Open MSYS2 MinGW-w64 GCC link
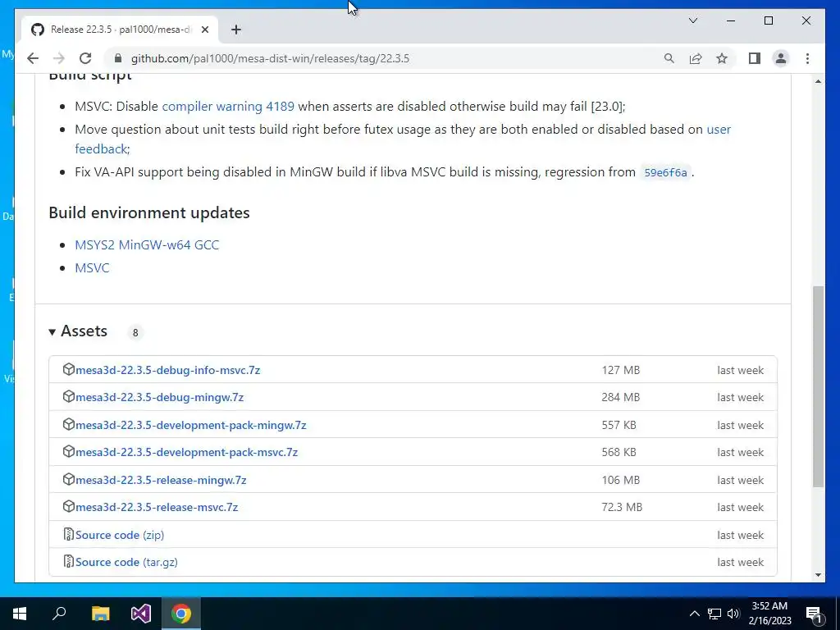The height and width of the screenshot is (630, 840). 147,244
